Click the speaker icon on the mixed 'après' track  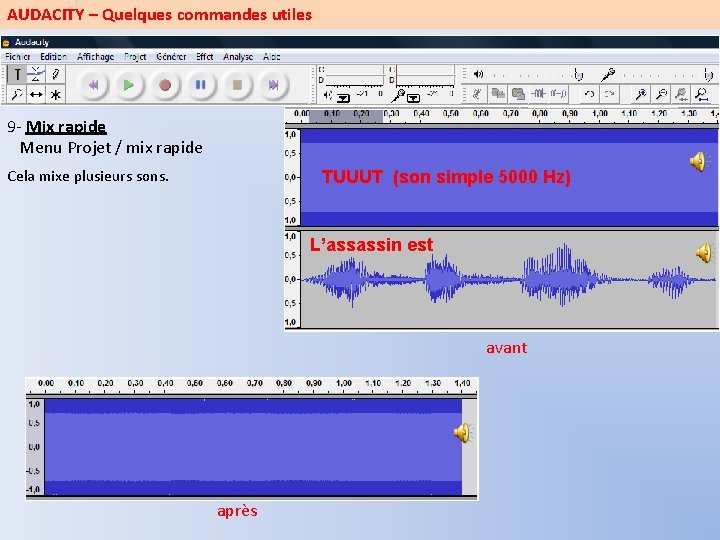point(463,433)
